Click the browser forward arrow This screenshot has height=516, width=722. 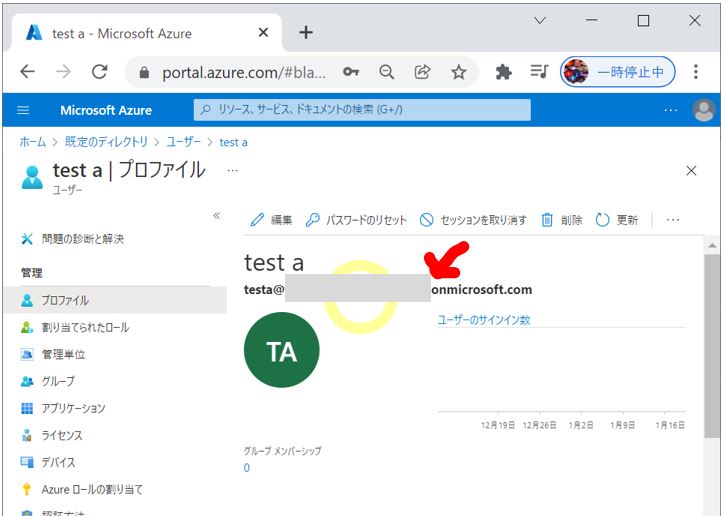click(63, 71)
